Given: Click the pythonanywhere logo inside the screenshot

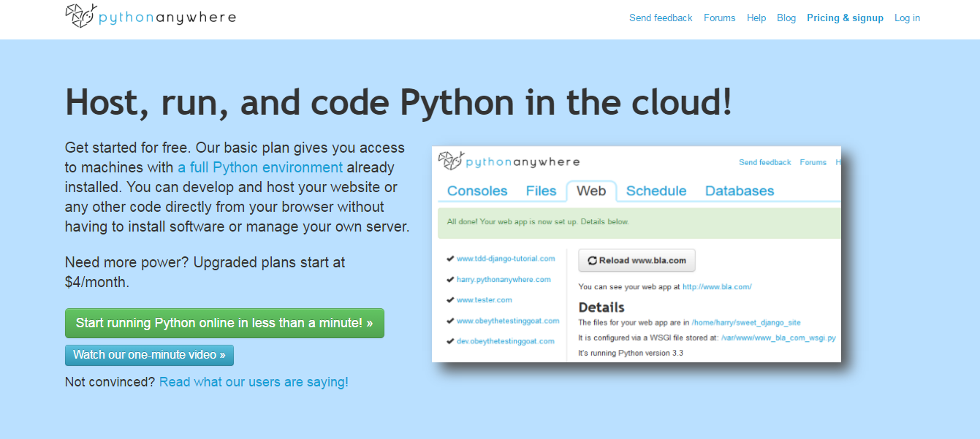Looking at the screenshot, I should tap(509, 161).
